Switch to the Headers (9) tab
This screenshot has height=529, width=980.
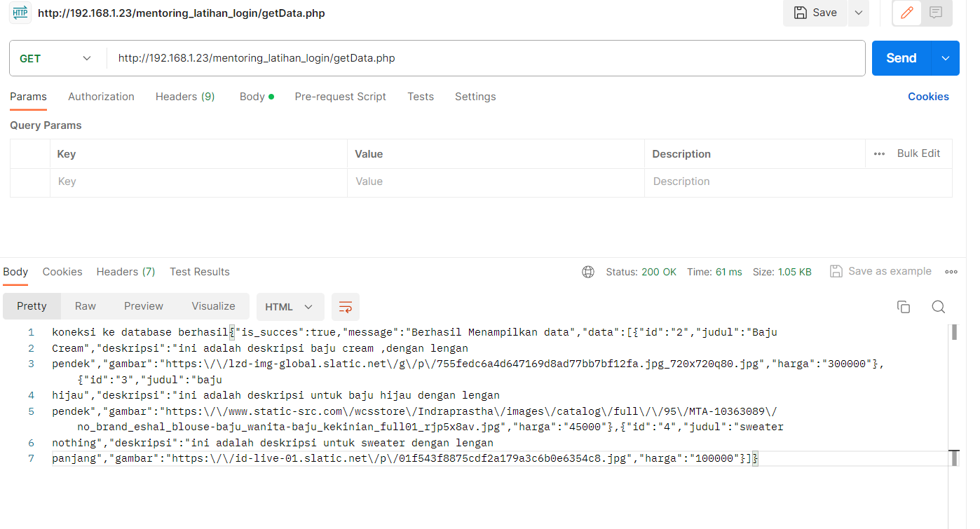(x=184, y=97)
